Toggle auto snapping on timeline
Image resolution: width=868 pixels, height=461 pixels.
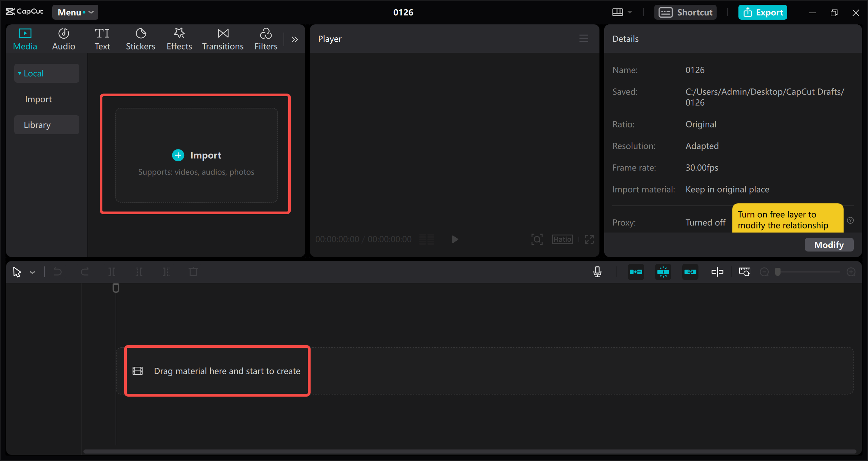pos(663,272)
